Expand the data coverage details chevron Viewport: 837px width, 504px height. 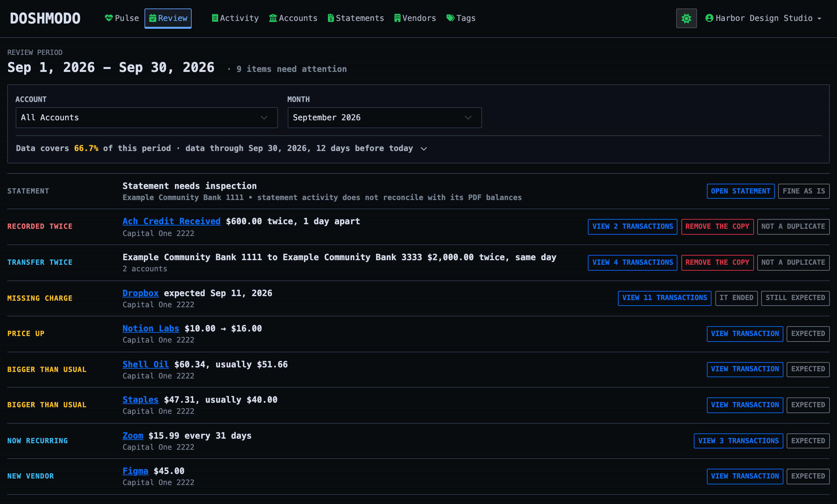coord(424,148)
